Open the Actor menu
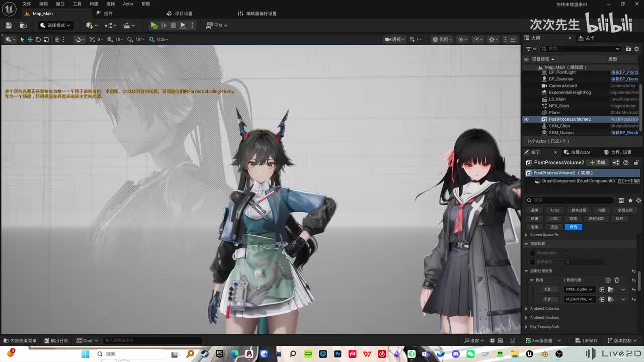Viewport: 644px width, 362px height. tap(128, 4)
